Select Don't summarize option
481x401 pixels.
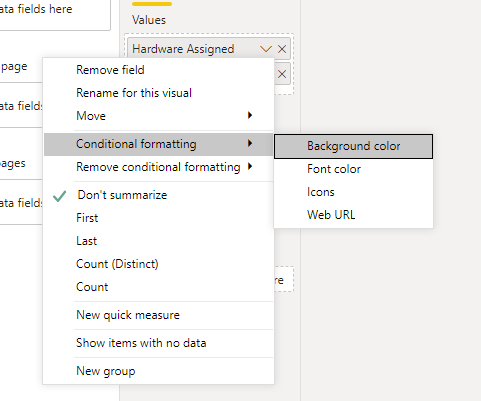(x=159, y=195)
